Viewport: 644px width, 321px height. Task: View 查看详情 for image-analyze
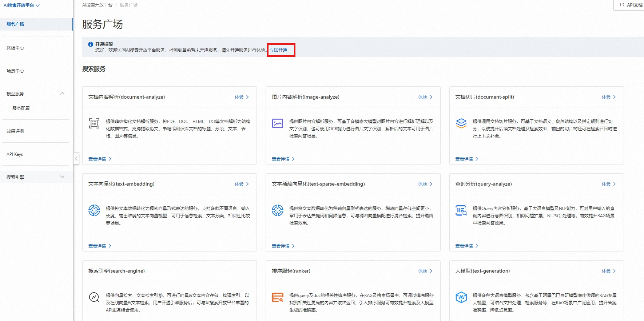tap(283, 159)
